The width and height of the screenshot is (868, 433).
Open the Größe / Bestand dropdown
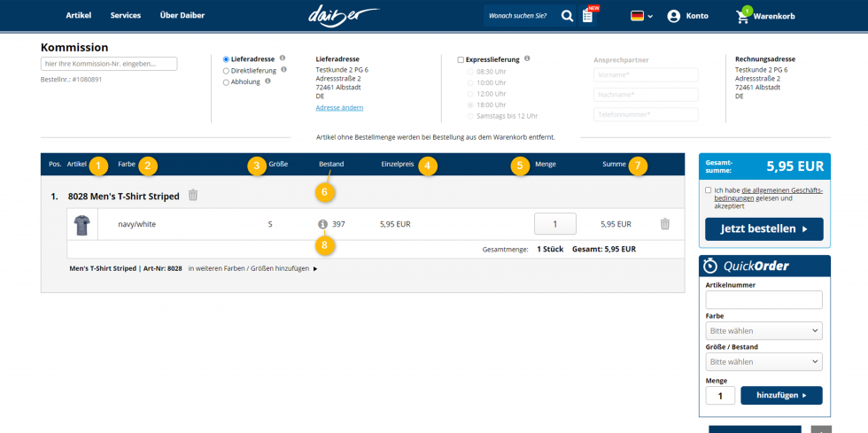(x=763, y=362)
